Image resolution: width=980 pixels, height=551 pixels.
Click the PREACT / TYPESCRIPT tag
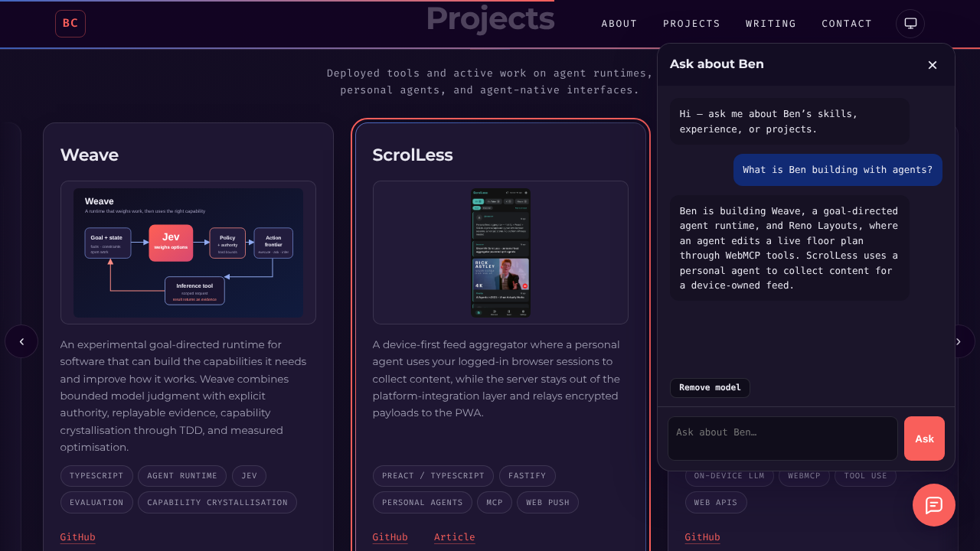click(433, 476)
